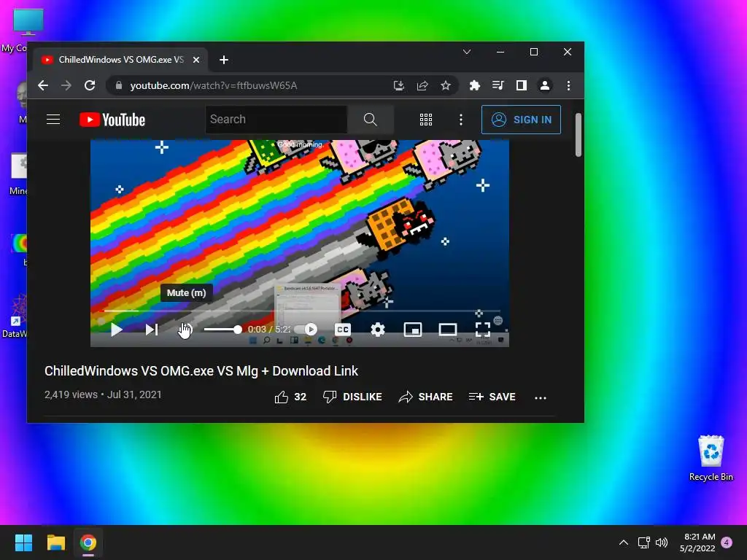The width and height of the screenshot is (747, 560).
Task: Open a new tab with plus button
Action: coord(224,60)
